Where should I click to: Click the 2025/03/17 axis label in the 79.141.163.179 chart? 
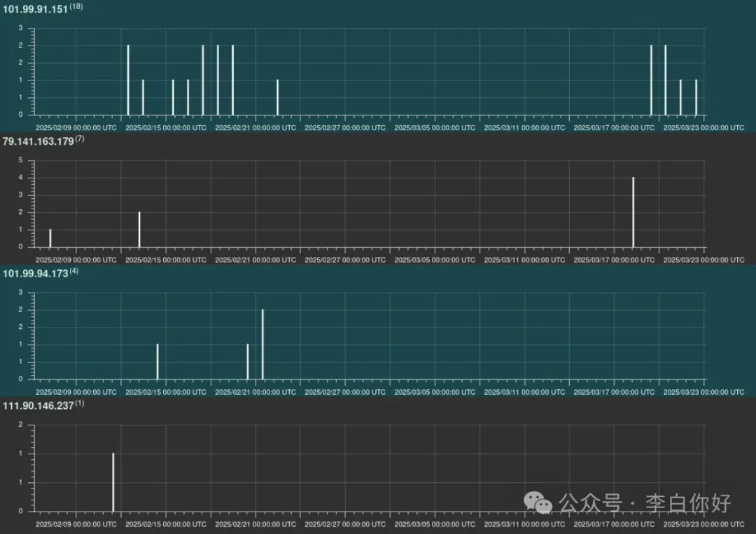(x=615, y=260)
